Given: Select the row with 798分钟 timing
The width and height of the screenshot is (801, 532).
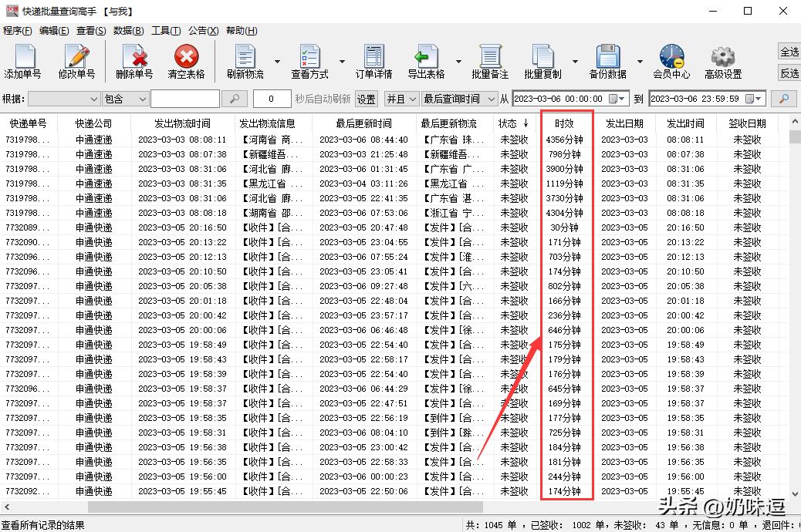Looking at the screenshot, I should [x=394, y=154].
